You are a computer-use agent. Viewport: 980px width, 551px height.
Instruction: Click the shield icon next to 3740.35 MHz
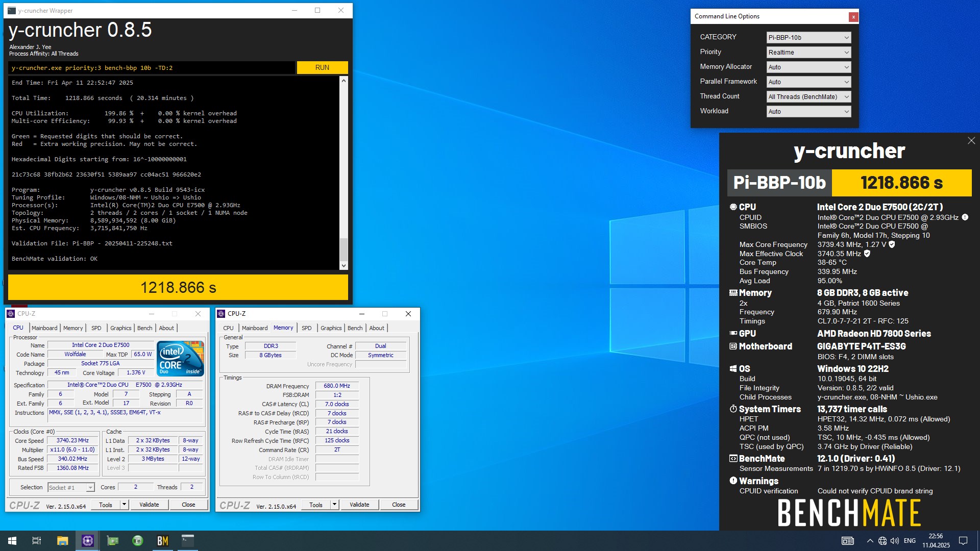[867, 254]
